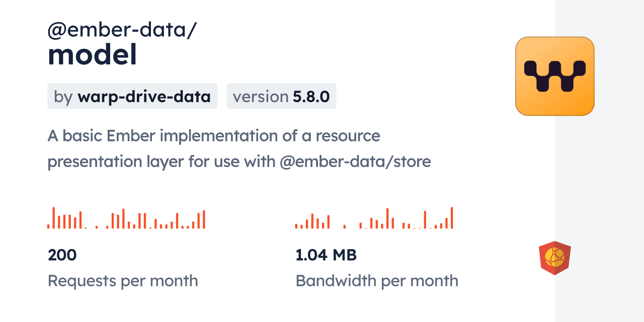Click the leftmost bar of bandwidth chart
Image resolution: width=644 pixels, height=322 pixels.
(296, 226)
